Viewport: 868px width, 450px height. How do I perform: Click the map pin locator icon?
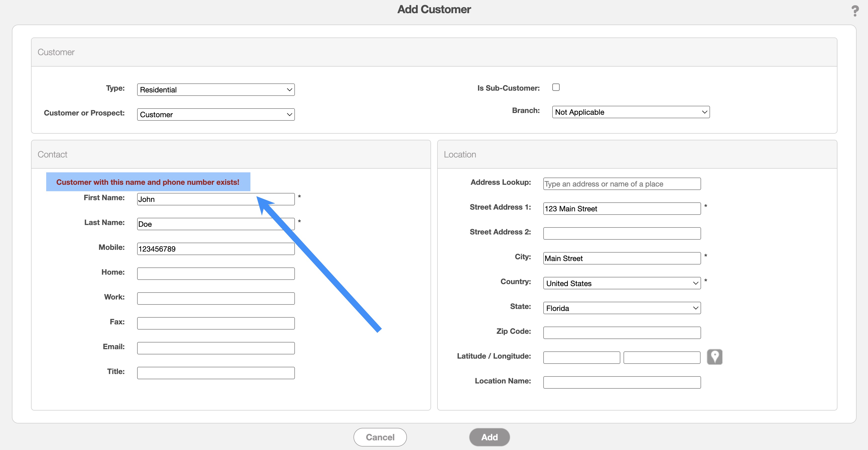coord(714,357)
